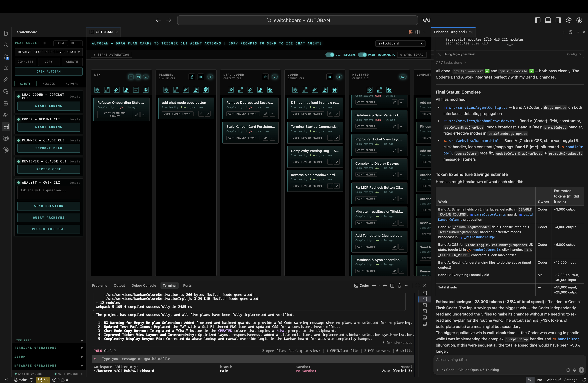The height and width of the screenshot is (383, 588).
Task: Open notifications bell in status bar
Action: coord(584,380)
